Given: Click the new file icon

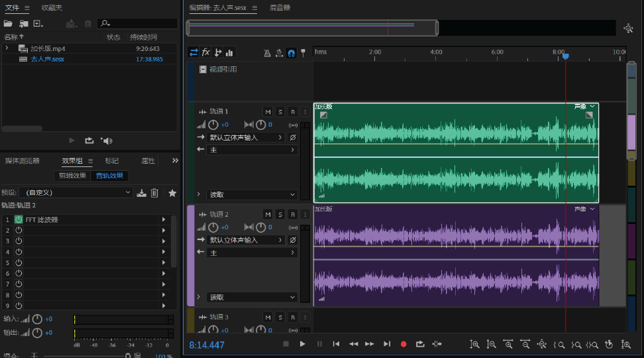Looking at the screenshot, I should click(x=38, y=23).
